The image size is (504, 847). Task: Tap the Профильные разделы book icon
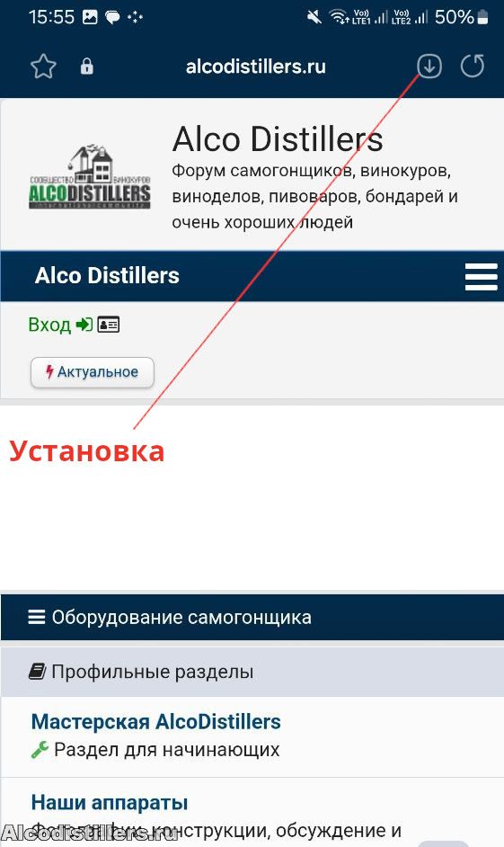coord(37,672)
